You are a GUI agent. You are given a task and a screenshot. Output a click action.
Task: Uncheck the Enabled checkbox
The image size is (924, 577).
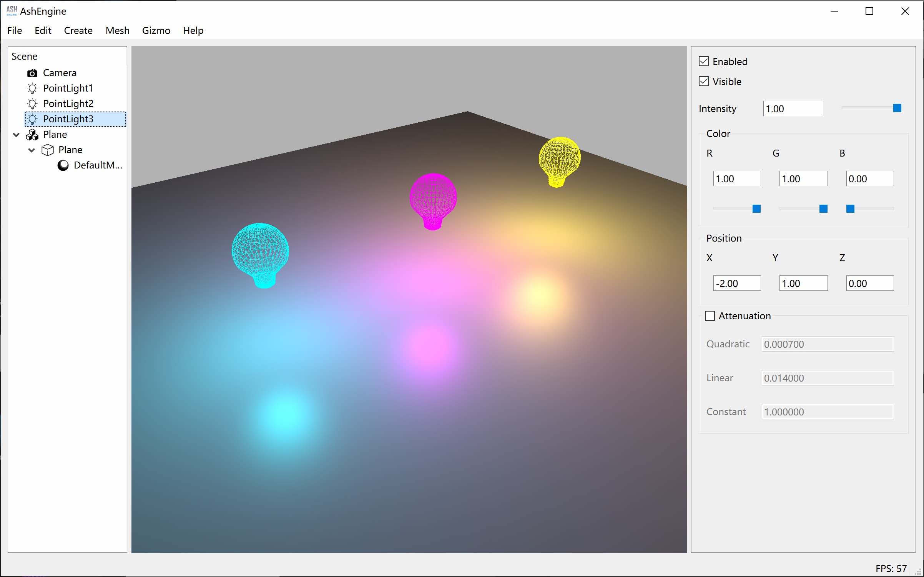tap(704, 62)
